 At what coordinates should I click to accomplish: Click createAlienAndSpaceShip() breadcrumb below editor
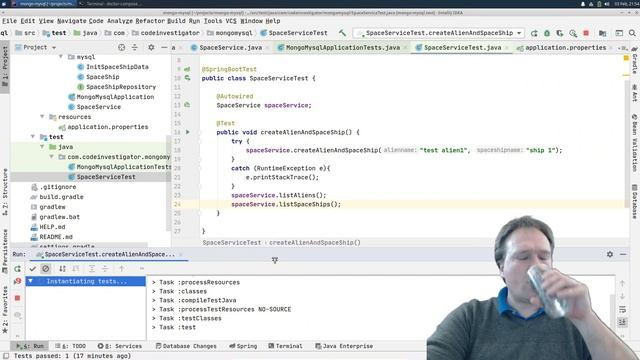click(x=315, y=242)
